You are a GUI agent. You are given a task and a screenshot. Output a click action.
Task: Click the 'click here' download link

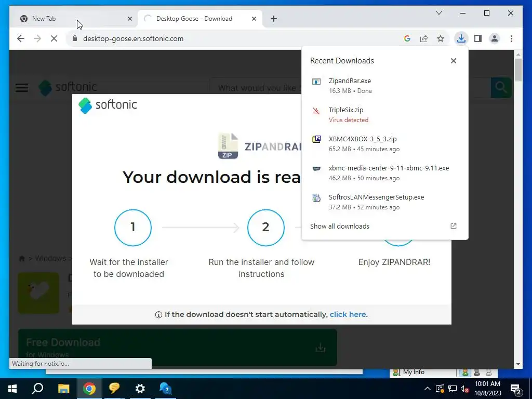pos(348,314)
